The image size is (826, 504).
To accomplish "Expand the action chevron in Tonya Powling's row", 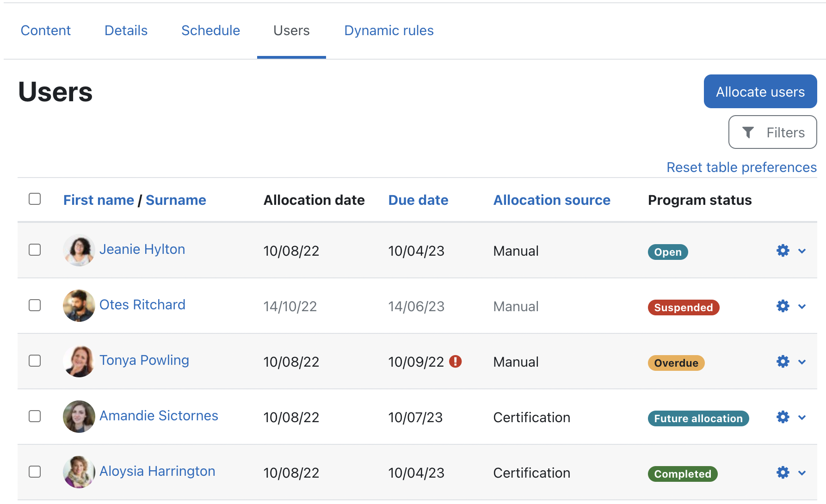I will pyautogui.click(x=802, y=362).
